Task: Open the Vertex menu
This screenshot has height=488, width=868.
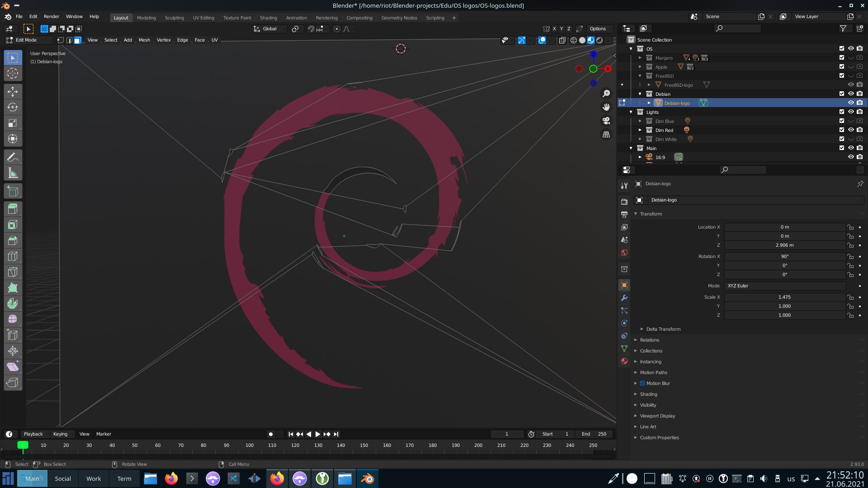Action: coord(164,40)
